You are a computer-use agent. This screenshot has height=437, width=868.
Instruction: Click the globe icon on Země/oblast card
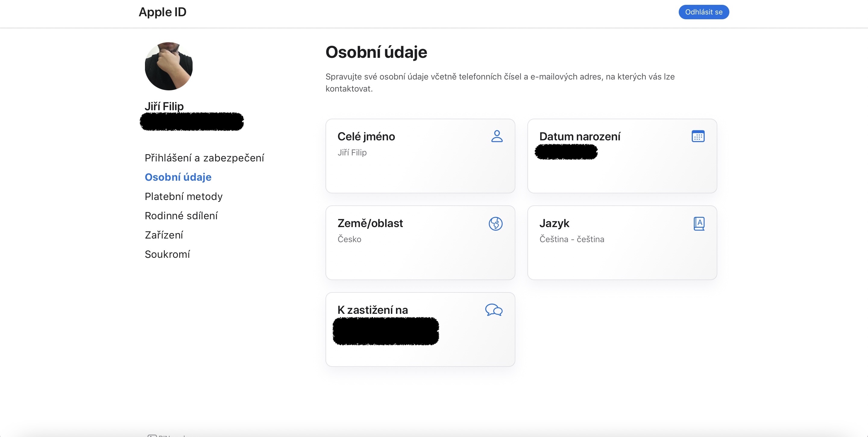click(496, 223)
